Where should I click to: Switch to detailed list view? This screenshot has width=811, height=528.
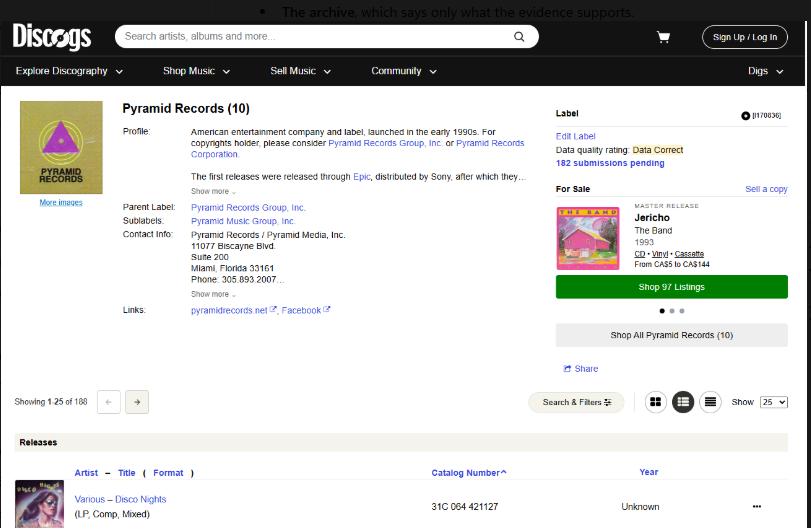click(x=683, y=402)
